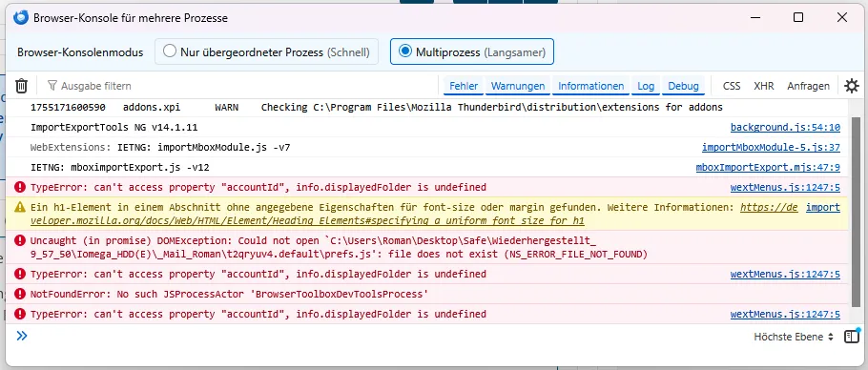Screen dimensions: 868x370
Task: Toggle split console sidebar icon
Action: tap(852, 337)
